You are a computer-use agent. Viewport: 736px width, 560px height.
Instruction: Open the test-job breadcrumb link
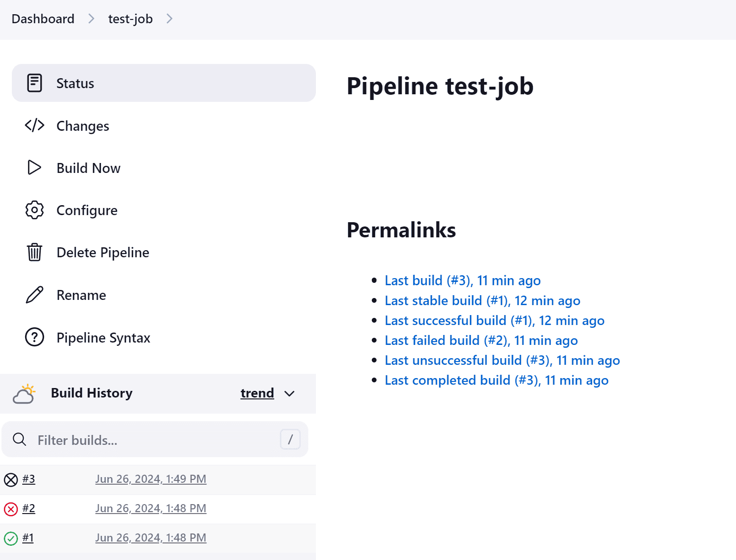[x=130, y=19]
